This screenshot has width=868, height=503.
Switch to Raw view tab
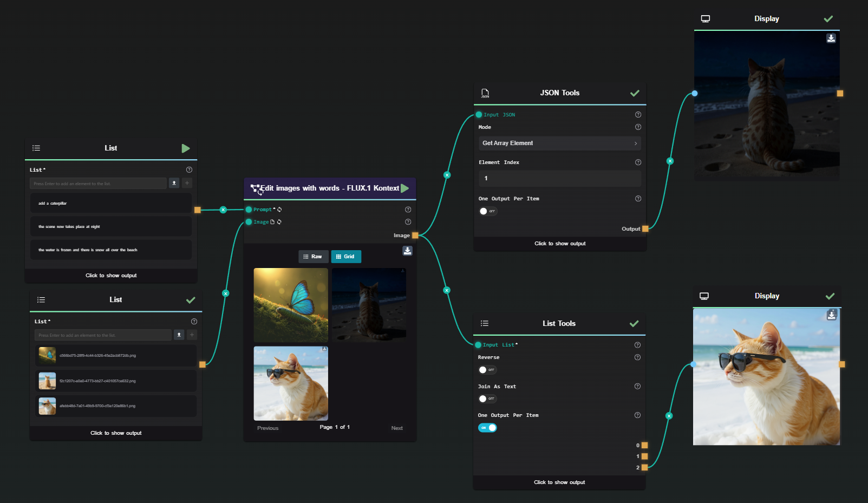click(x=313, y=257)
